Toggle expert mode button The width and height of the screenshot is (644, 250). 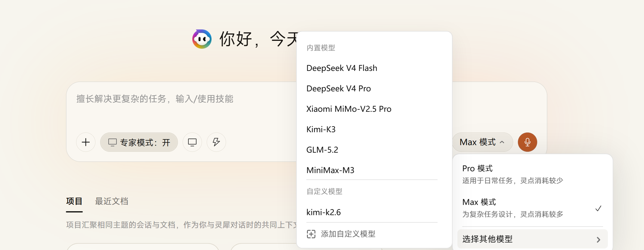point(139,142)
